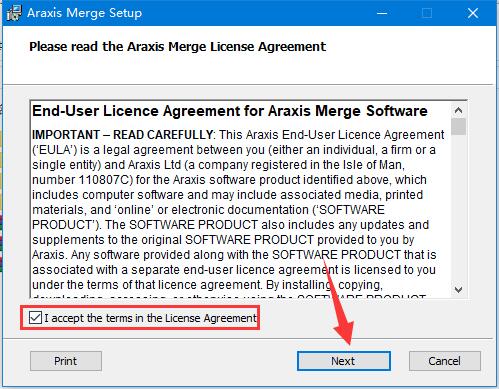Image resolution: width=499 pixels, height=389 pixels.
Task: Uncheck the accept License Agreement checkbox
Action: (35, 318)
